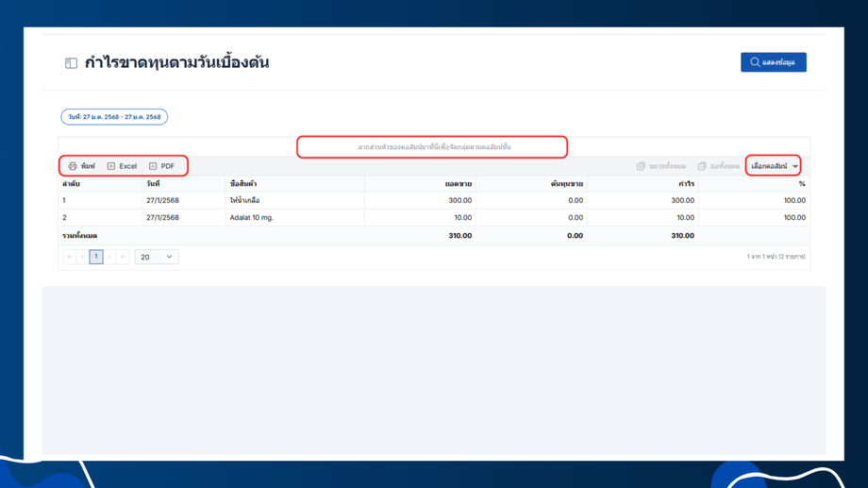This screenshot has height=488, width=868.
Task: Open the เลือกคอลัมน์ column chooser dropdown
Action: [x=774, y=166]
